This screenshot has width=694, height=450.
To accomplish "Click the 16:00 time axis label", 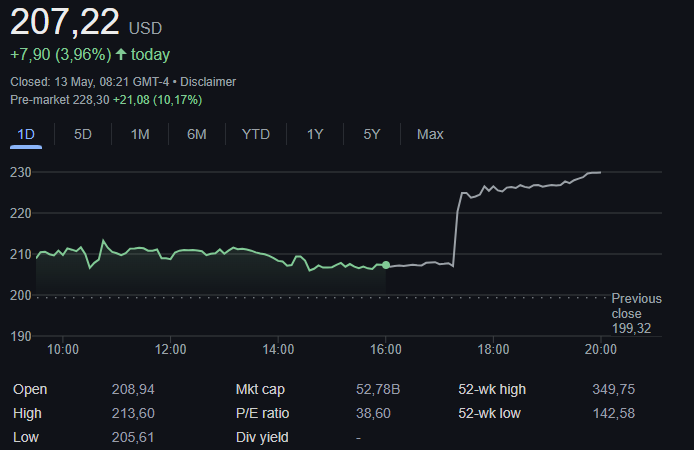I will (x=386, y=350).
